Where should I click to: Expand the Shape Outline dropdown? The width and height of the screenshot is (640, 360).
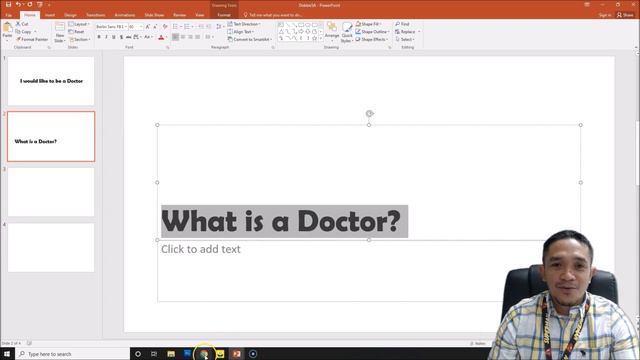372,32
